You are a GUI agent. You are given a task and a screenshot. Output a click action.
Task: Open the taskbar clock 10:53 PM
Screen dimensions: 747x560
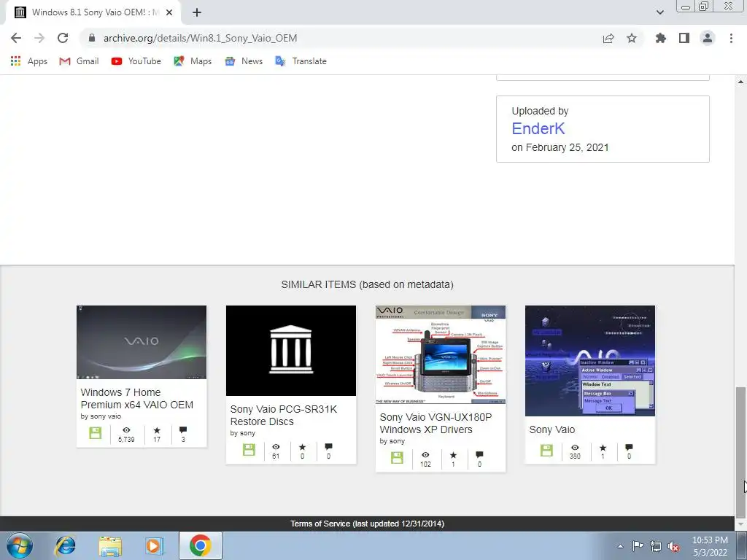pos(710,546)
